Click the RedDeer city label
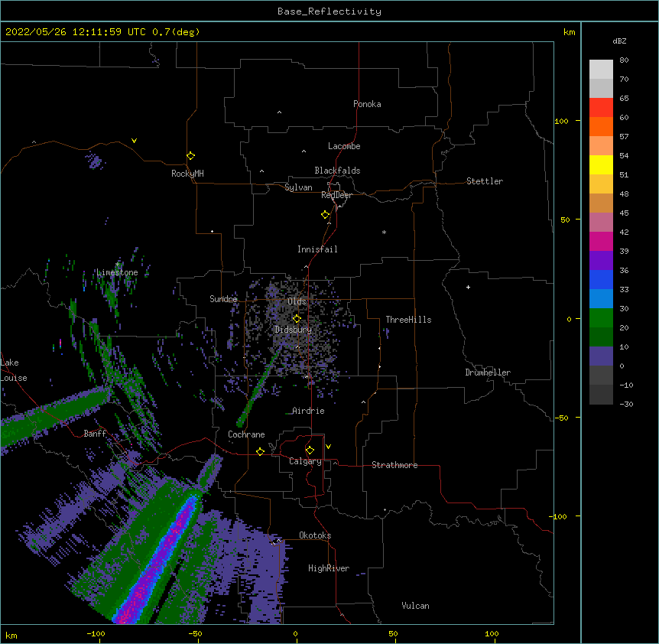This screenshot has height=644, width=659. pyautogui.click(x=336, y=195)
